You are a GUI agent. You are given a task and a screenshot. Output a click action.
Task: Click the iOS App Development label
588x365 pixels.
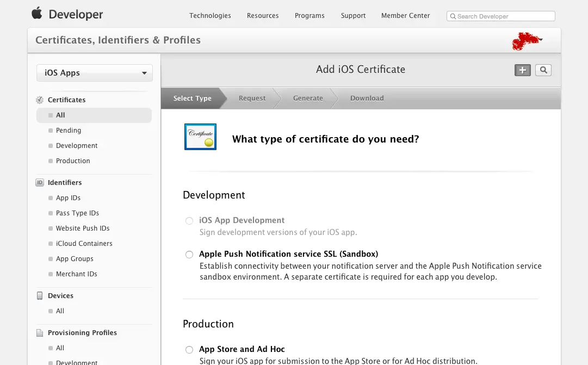point(242,220)
